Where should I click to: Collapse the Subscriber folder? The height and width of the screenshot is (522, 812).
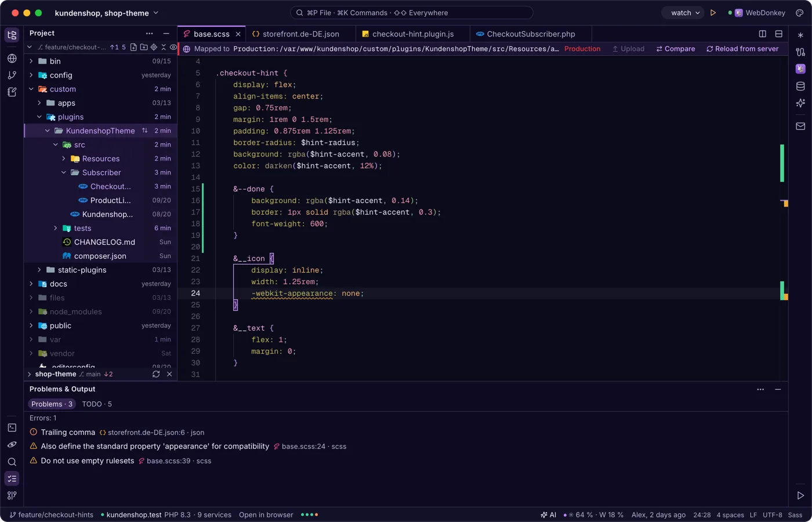[x=64, y=172]
